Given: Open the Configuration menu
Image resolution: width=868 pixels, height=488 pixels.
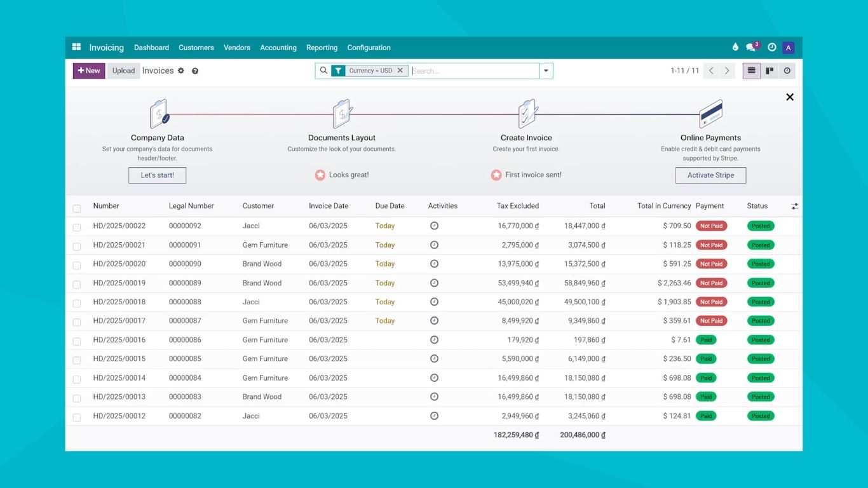Looking at the screenshot, I should (369, 48).
